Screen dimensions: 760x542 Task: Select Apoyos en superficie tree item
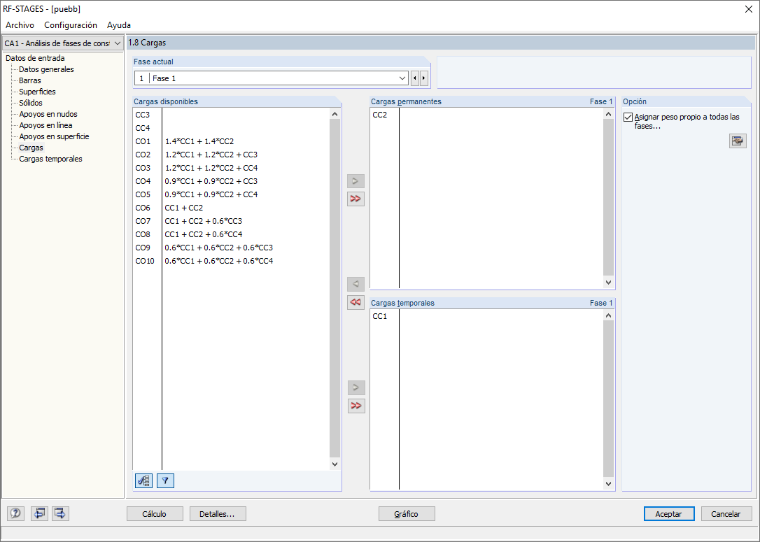[x=54, y=136]
